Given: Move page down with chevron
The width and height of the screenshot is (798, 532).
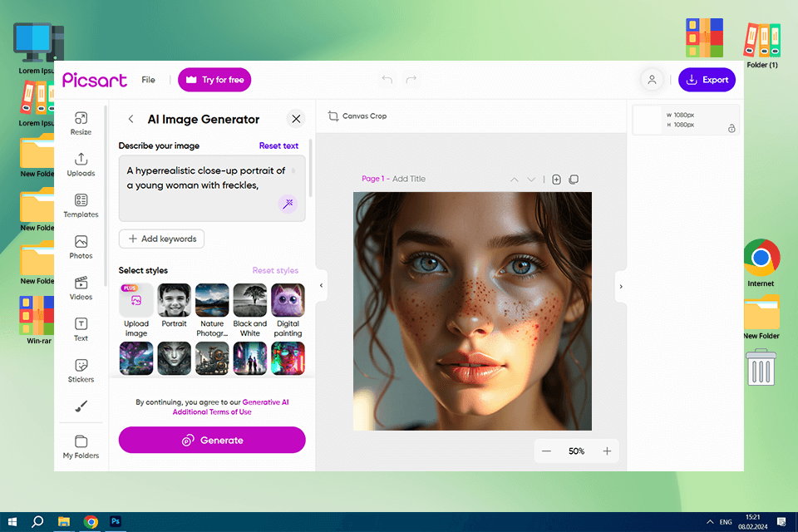Looking at the screenshot, I should pos(531,180).
